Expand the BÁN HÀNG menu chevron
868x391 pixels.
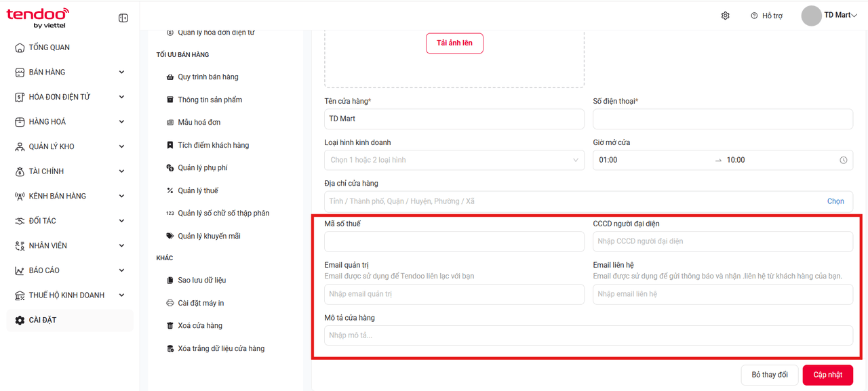122,73
